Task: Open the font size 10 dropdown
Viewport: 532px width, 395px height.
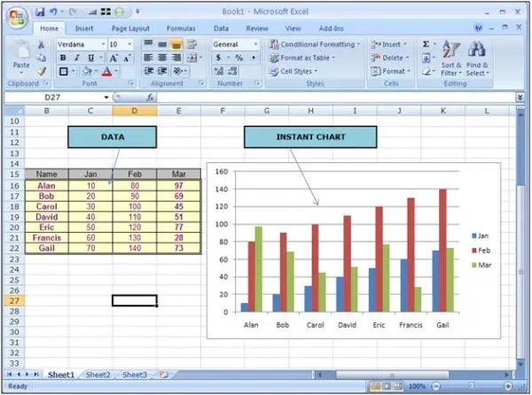Action: 129,44
